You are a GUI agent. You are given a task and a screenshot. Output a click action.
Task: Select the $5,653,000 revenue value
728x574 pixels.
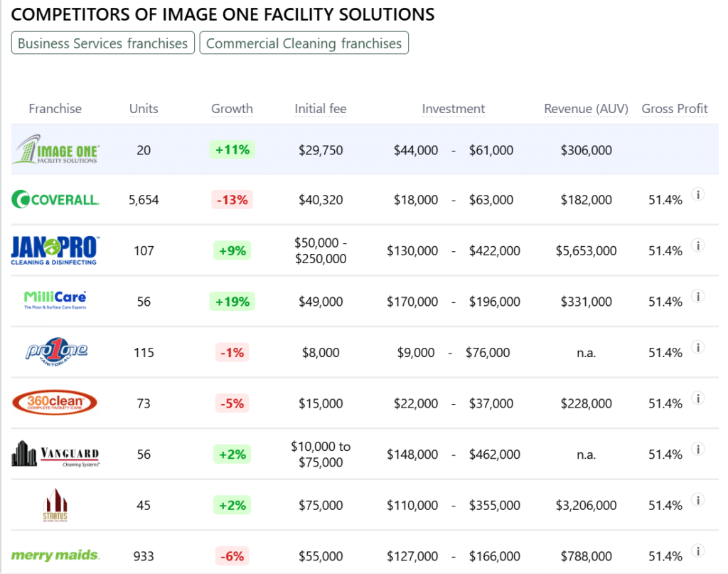pyautogui.click(x=586, y=251)
